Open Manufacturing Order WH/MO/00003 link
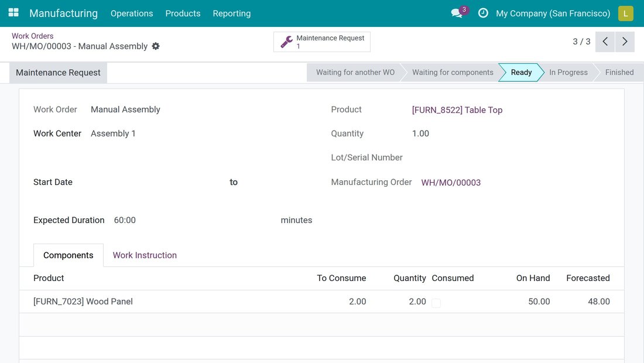This screenshot has height=363, width=644. (x=451, y=182)
